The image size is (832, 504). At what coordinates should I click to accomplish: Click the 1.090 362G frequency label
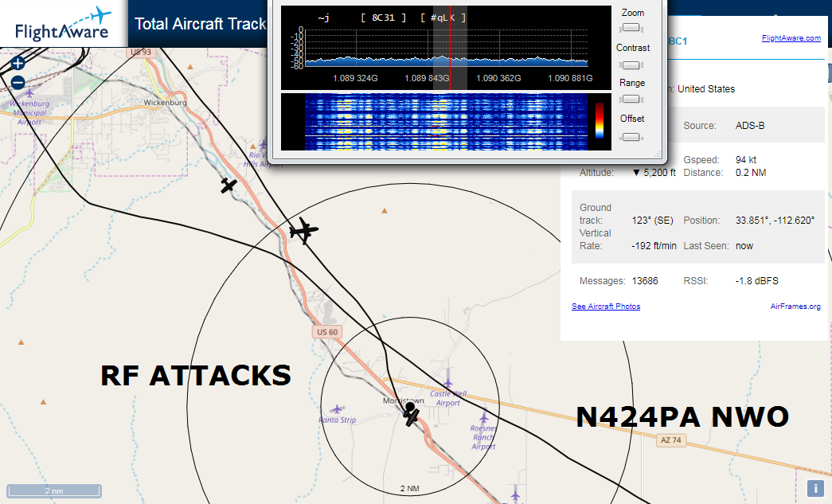tap(498, 78)
